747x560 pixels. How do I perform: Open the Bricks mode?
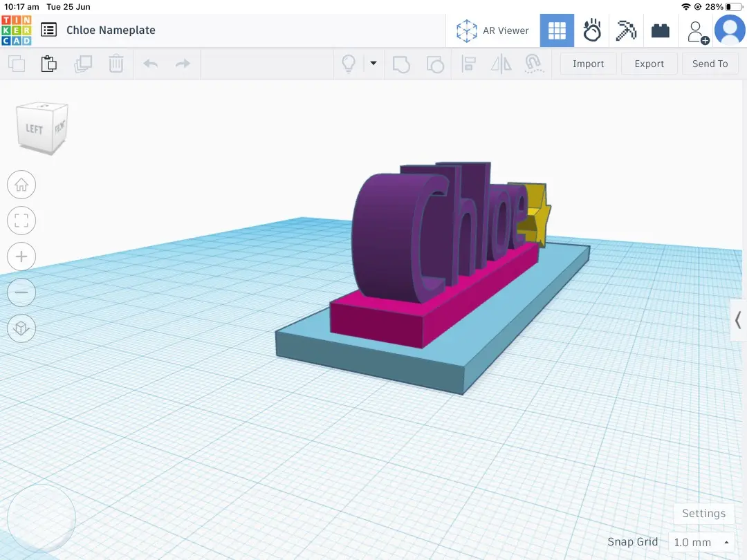(x=661, y=31)
